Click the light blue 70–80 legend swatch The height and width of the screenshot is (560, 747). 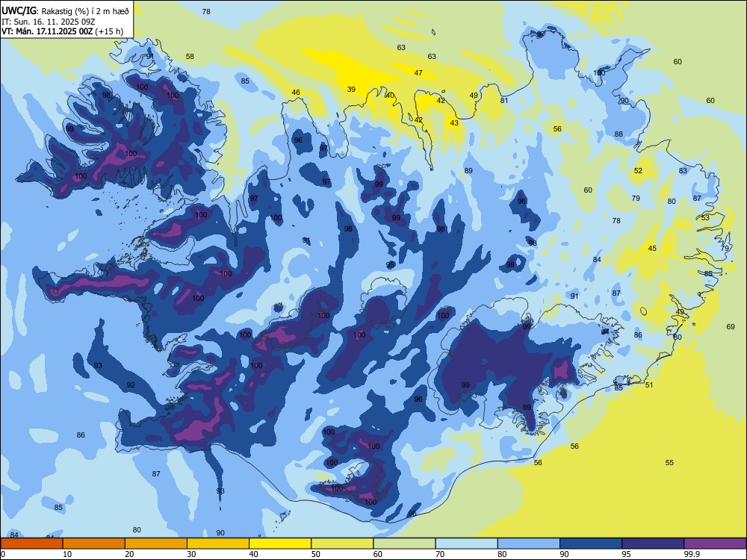click(467, 544)
